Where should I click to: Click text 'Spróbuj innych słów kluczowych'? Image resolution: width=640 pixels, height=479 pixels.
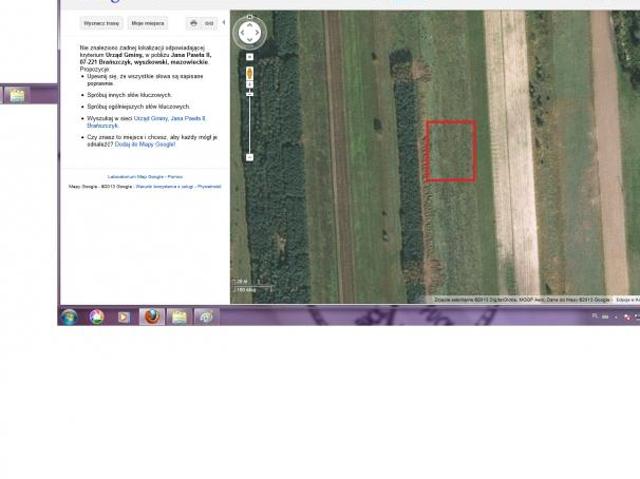click(x=129, y=95)
